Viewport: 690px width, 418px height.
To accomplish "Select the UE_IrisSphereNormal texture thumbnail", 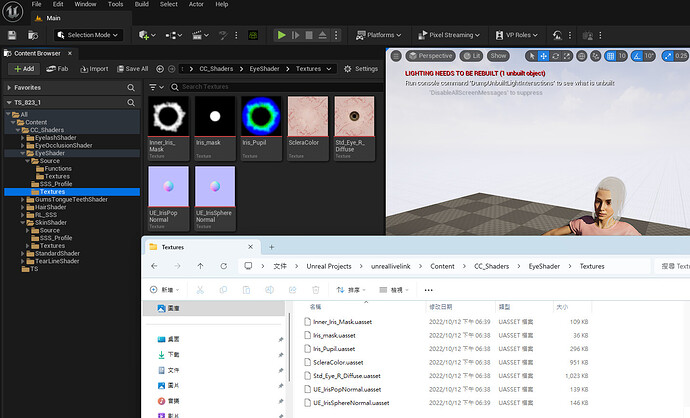I will pos(215,186).
